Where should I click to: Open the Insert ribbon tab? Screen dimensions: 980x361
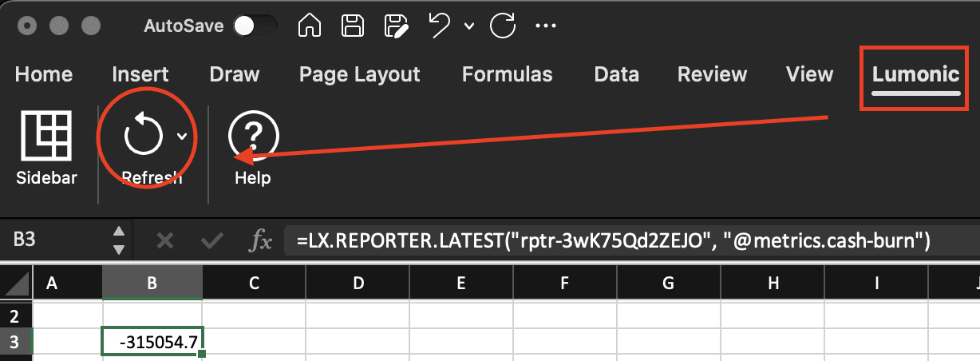140,75
